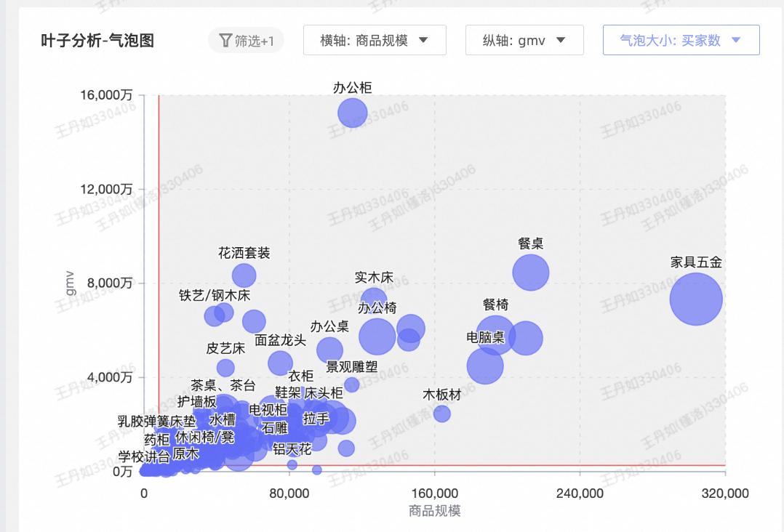Click the 木板材 bubble

point(442,414)
